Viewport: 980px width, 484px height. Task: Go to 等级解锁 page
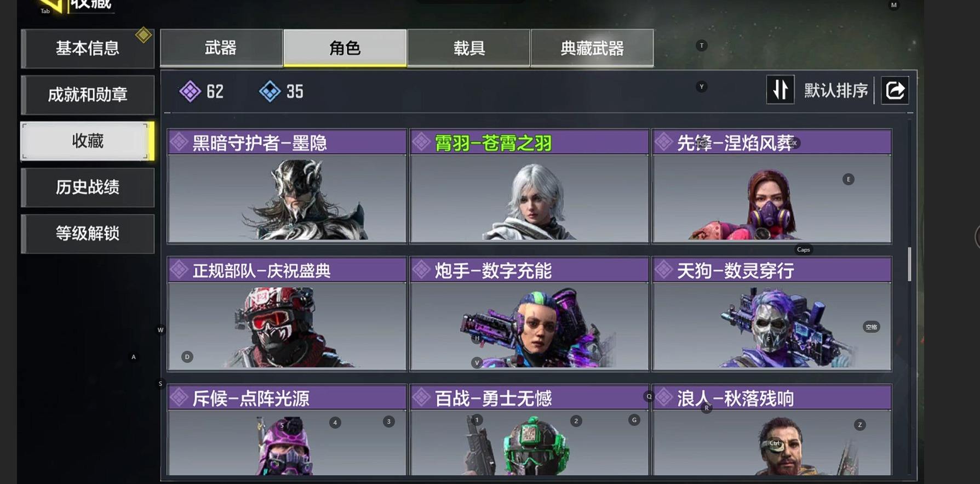(x=88, y=234)
